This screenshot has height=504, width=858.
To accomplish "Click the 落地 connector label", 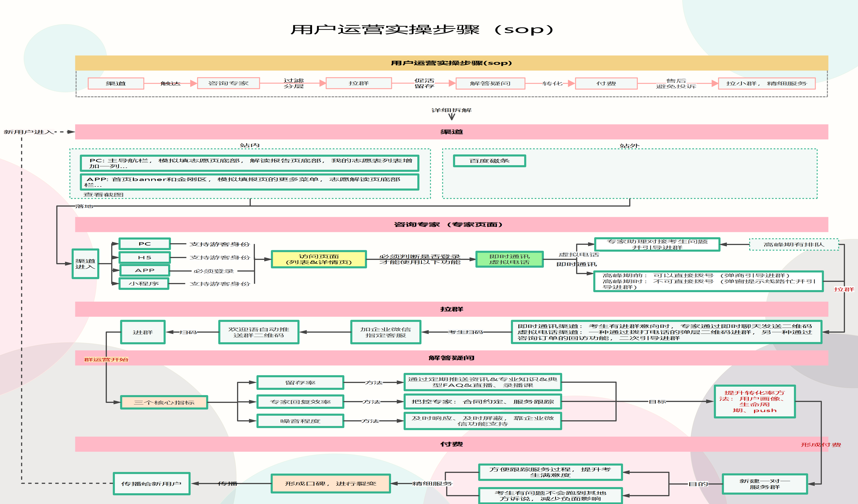I will pos(84,206).
